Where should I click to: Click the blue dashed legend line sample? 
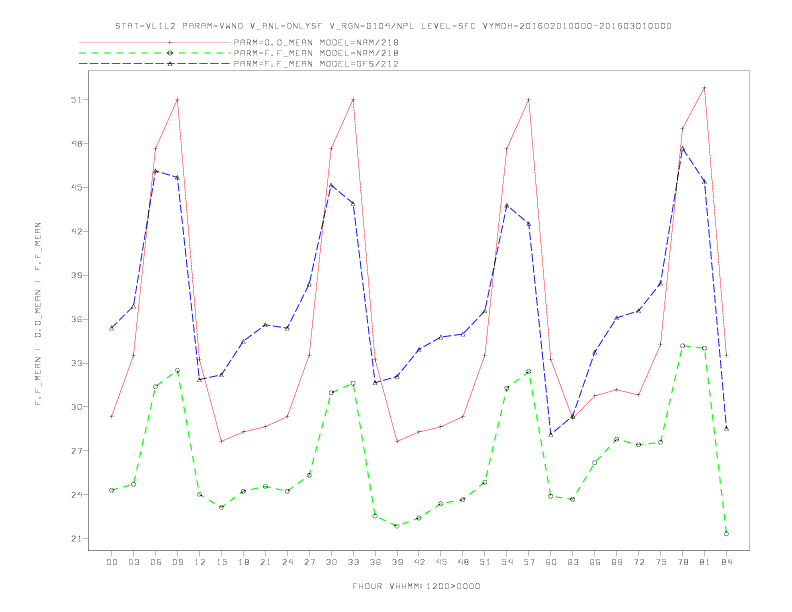click(x=155, y=64)
